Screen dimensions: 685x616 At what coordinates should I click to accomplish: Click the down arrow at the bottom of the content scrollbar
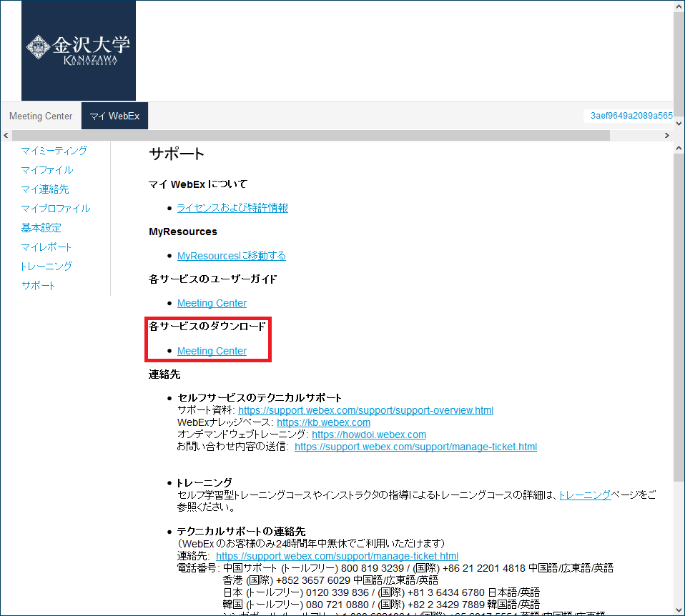tap(679, 610)
